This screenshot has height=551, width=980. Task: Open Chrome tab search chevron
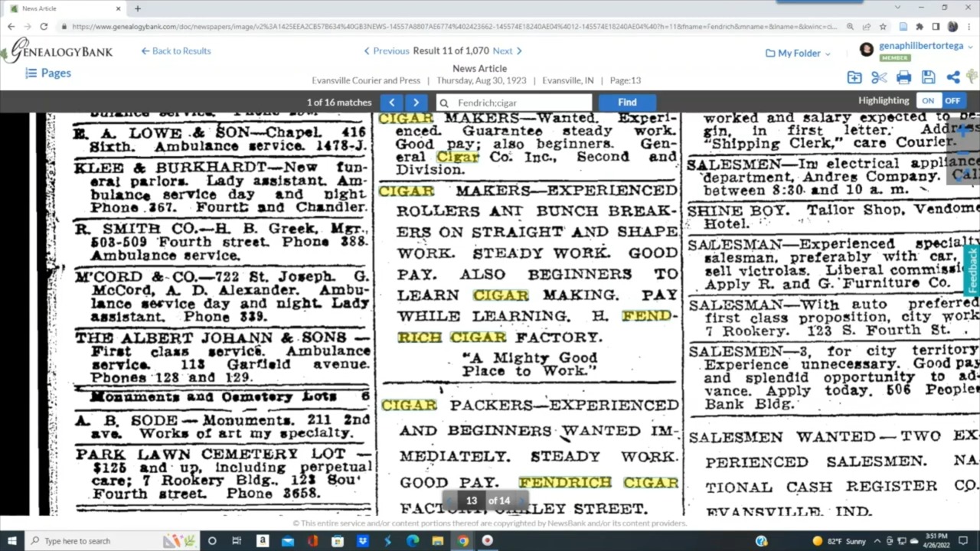pyautogui.click(x=897, y=8)
